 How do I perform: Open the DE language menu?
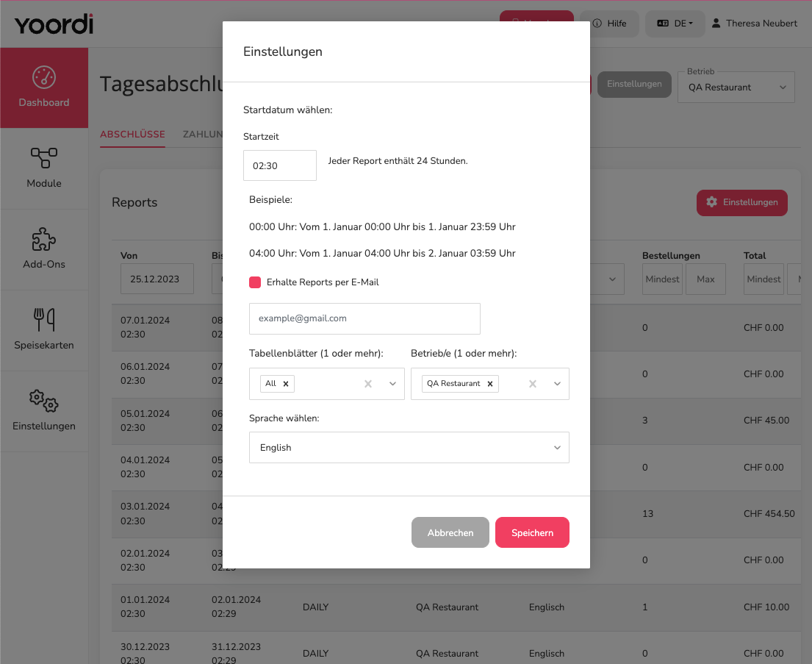[x=675, y=24]
